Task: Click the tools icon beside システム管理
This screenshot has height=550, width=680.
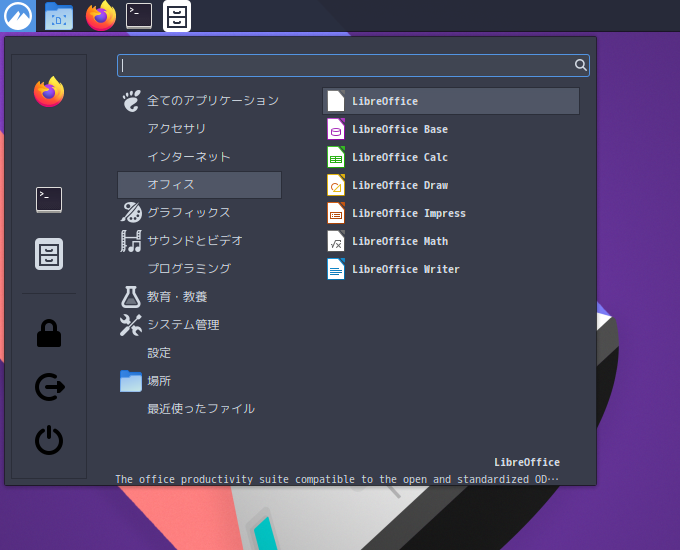Action: (x=131, y=325)
